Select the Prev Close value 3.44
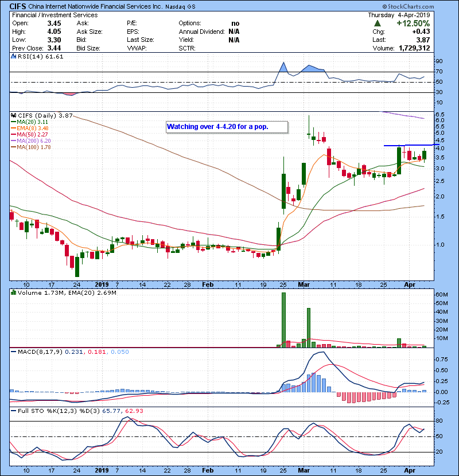Viewport: 459px width, 476px height. 54,48
